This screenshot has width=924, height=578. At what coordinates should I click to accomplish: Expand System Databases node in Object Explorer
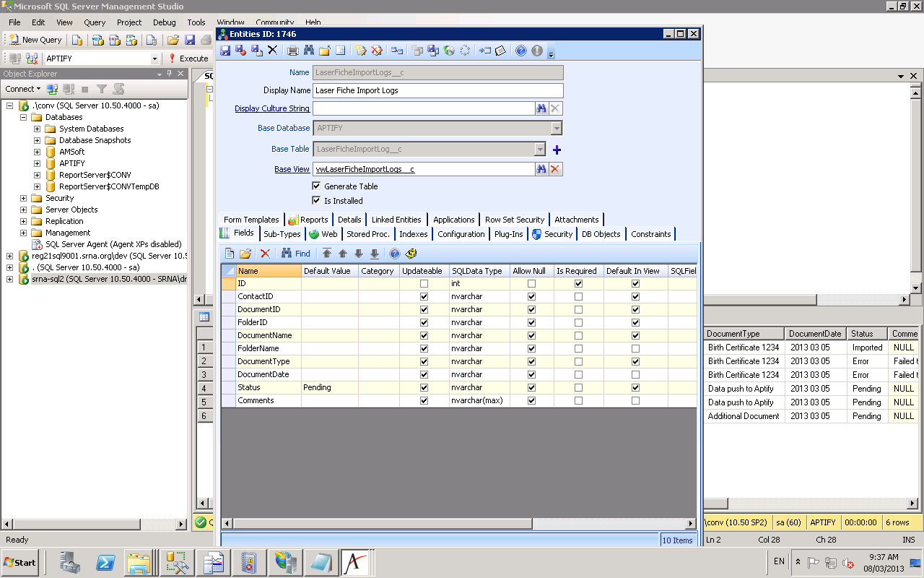37,129
